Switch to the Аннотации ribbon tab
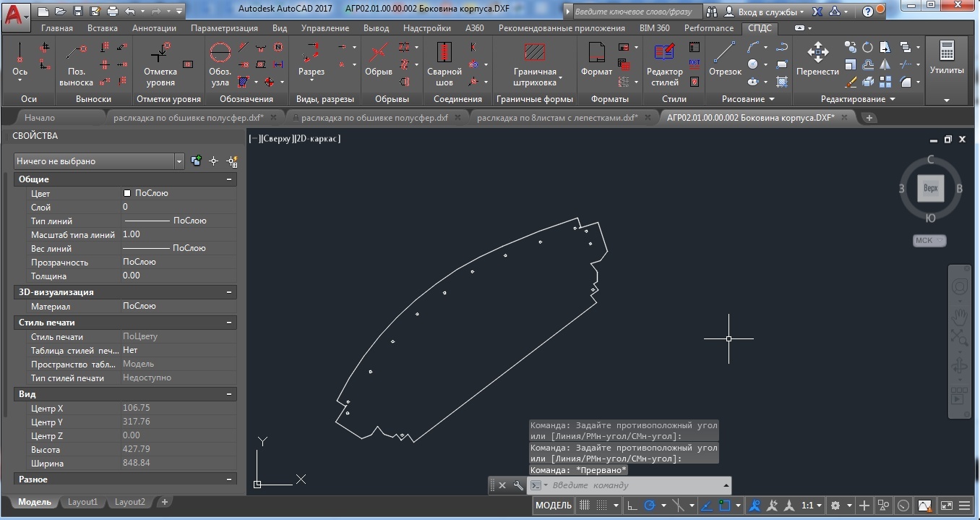Viewport: 980px width, 520px height. click(x=154, y=28)
